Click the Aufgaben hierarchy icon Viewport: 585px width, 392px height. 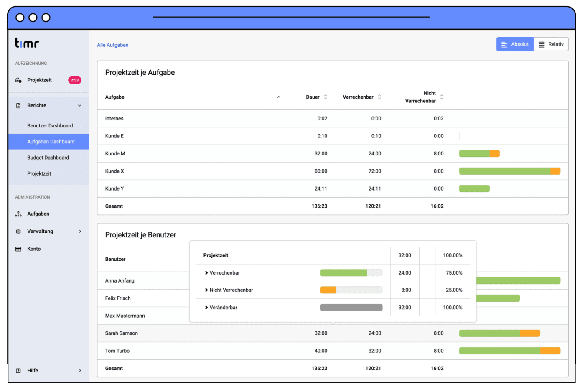(18, 214)
